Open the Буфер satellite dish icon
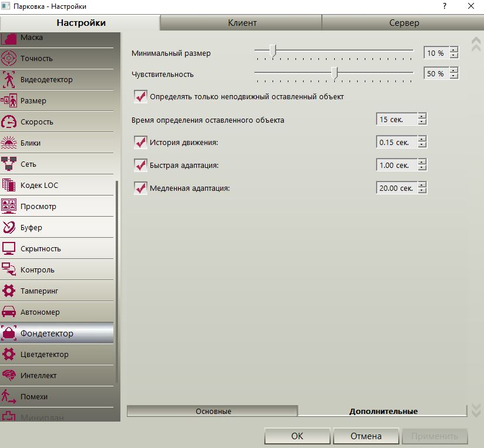484x448 pixels. 9,227
